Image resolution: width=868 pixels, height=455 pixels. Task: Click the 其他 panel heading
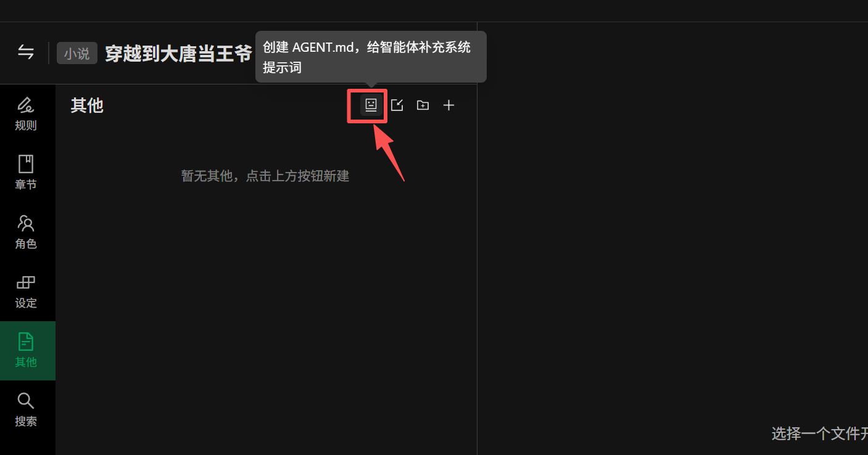87,105
